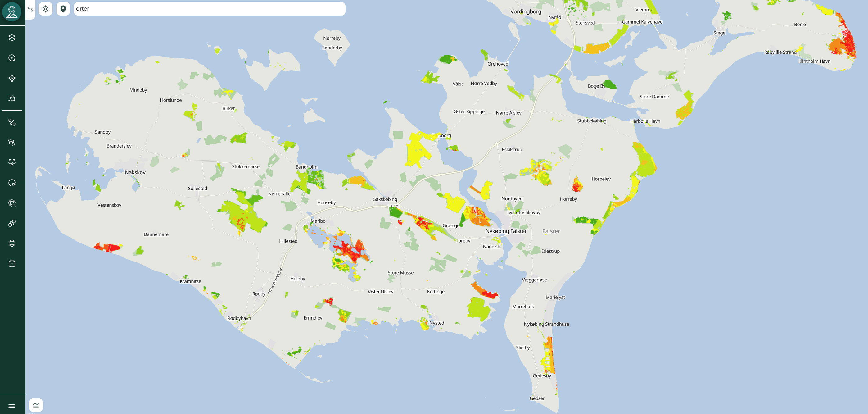Click the Maribo label on map
The image size is (868, 414).
click(318, 221)
